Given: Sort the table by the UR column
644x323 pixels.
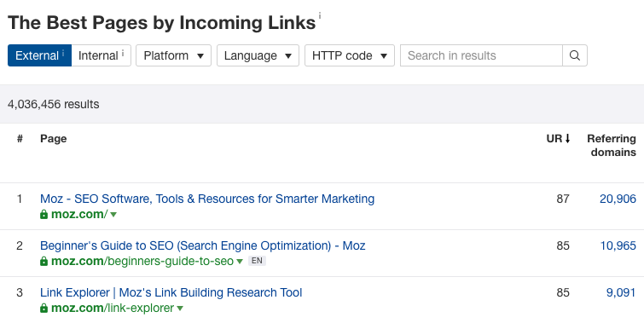Looking at the screenshot, I should [x=558, y=139].
